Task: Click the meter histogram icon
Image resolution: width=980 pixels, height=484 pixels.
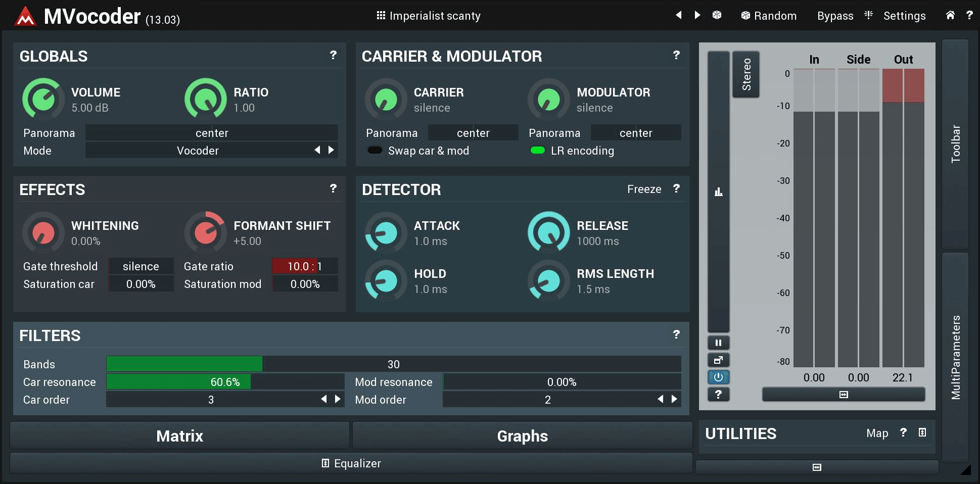Action: click(x=718, y=191)
